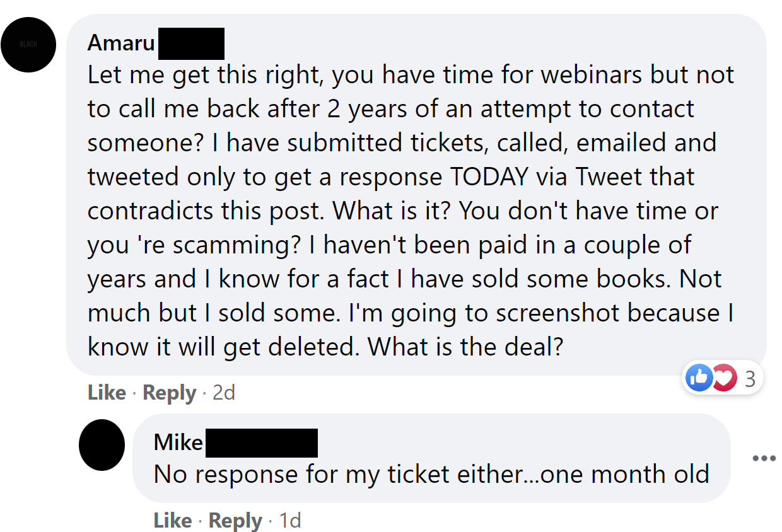Click "What is the deal?" in Amaru's comment
Screen dimensions: 782x532
(465, 347)
